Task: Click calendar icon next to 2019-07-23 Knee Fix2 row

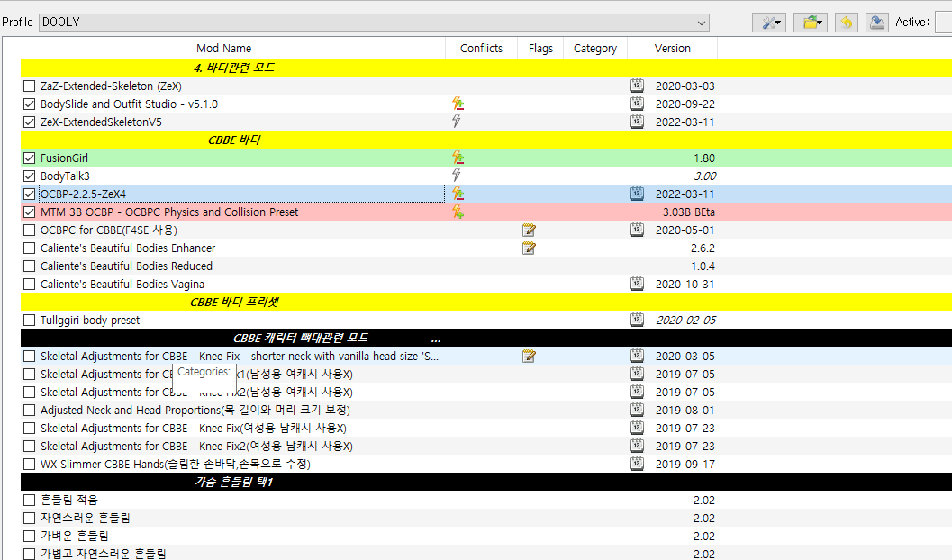Action: pyautogui.click(x=637, y=446)
